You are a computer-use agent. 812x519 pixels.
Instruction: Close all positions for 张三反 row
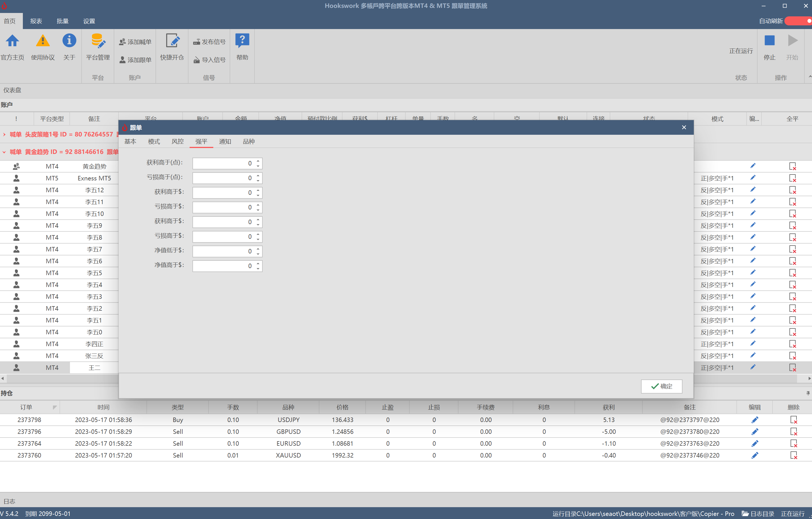(x=793, y=356)
